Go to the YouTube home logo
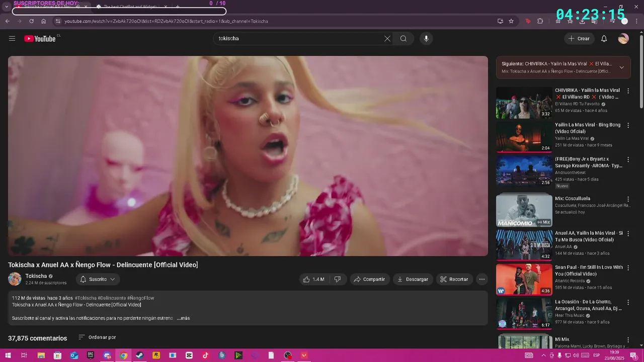Image resolution: width=644 pixels, height=362 pixels. pyautogui.click(x=40, y=39)
